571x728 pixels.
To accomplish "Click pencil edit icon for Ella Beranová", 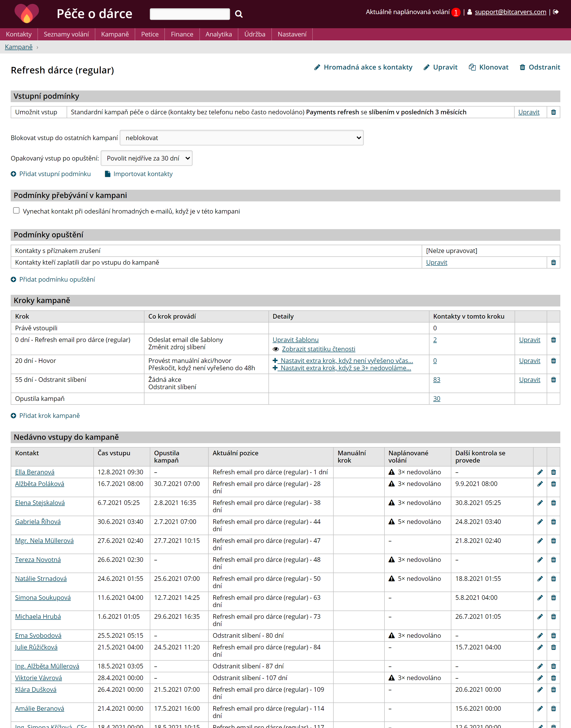I will point(540,472).
